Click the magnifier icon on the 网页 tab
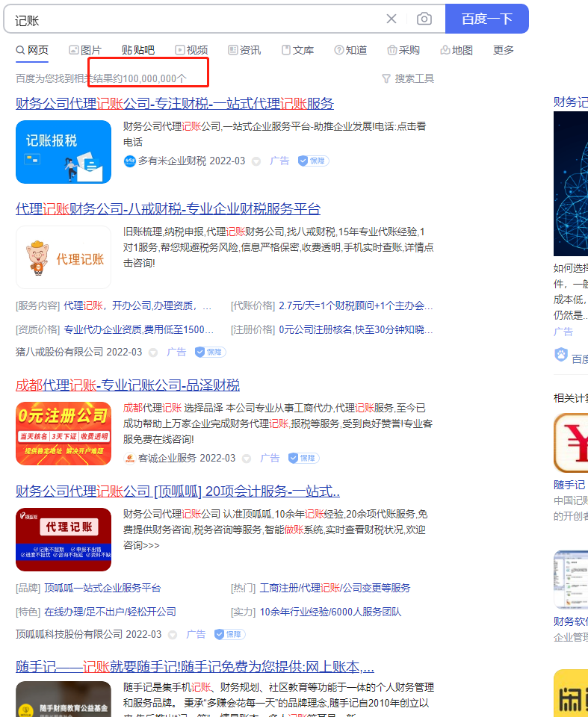The height and width of the screenshot is (717, 588). (20, 50)
